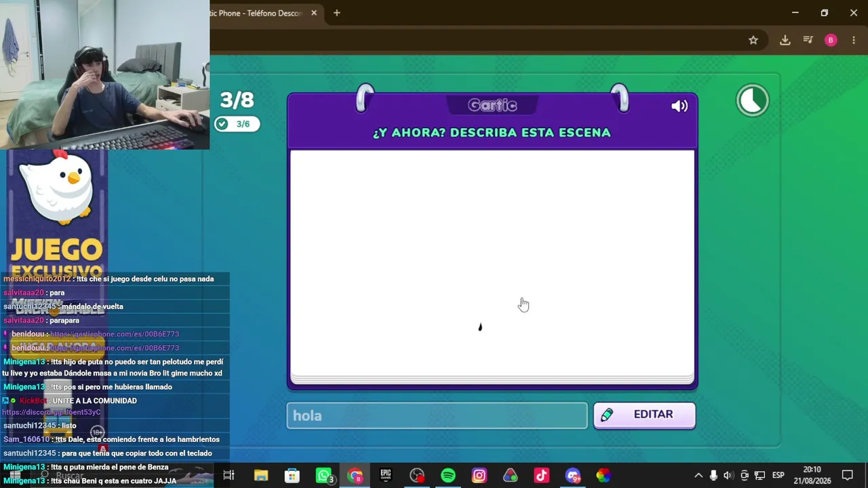Open the Chrome downloads icon
Screen dimensions: 868x488
785,40
